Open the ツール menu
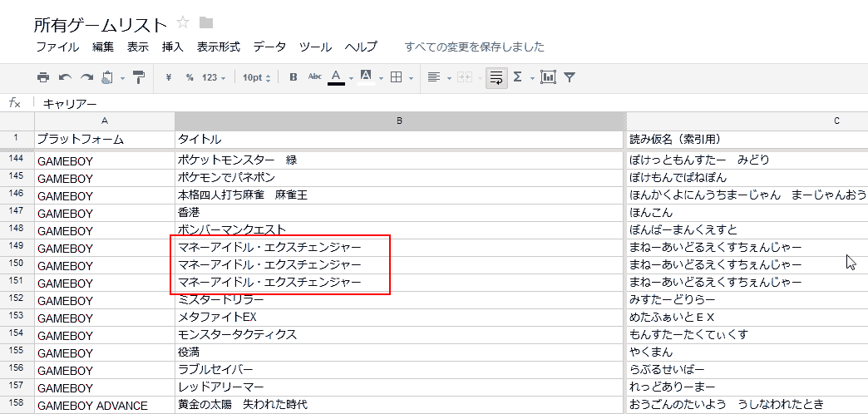 pyautogui.click(x=316, y=47)
